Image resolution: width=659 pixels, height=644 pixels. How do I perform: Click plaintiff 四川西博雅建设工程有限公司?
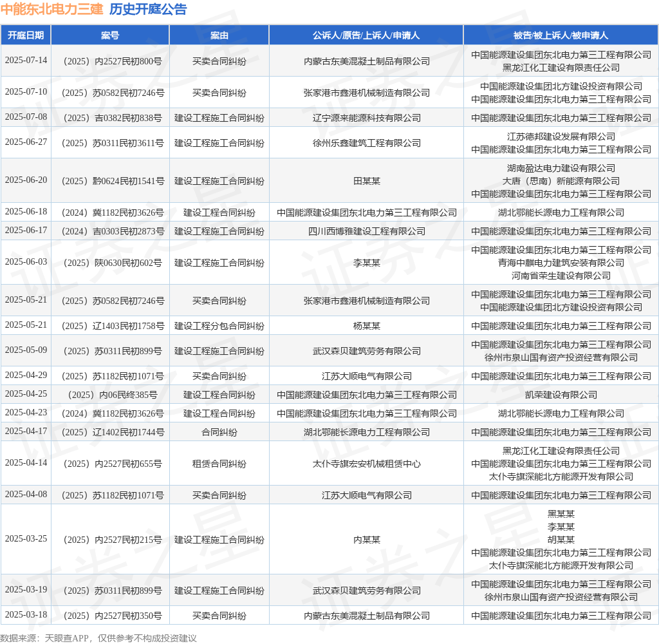[366, 232]
